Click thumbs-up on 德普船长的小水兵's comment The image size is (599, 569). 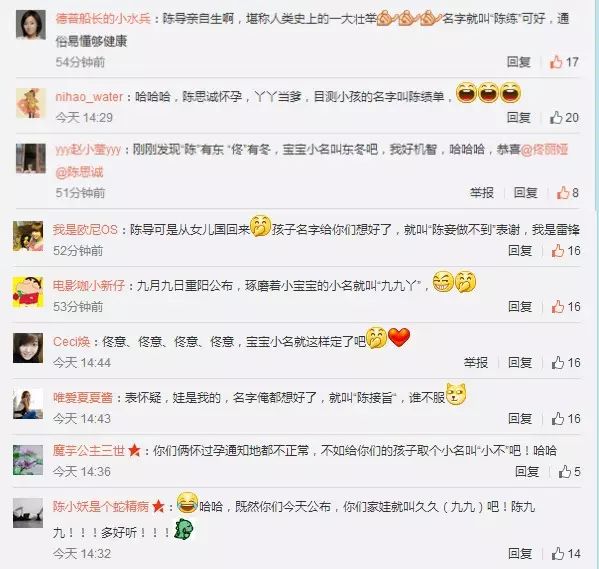[564, 62]
